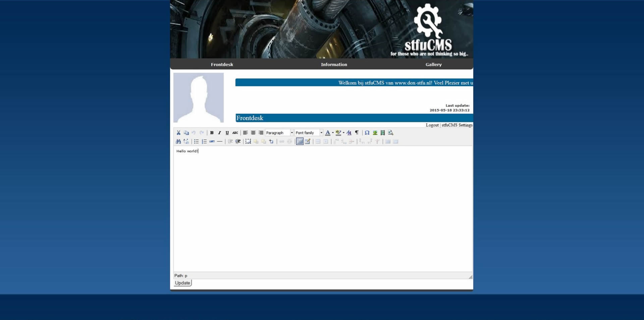Insert a plain horizontal line
Viewport: 644px width, 320px height.
point(220,142)
